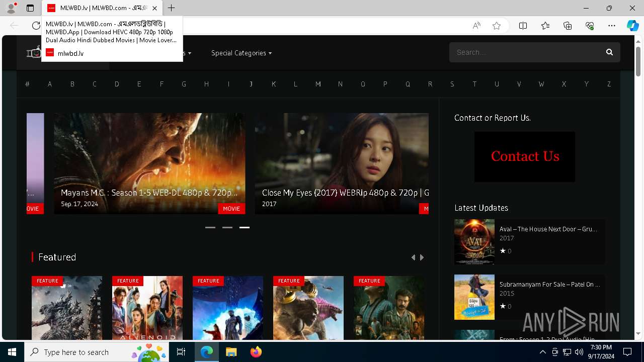The width and height of the screenshot is (644, 362).
Task: Open Edge Settings and more menu
Action: pos(612,26)
